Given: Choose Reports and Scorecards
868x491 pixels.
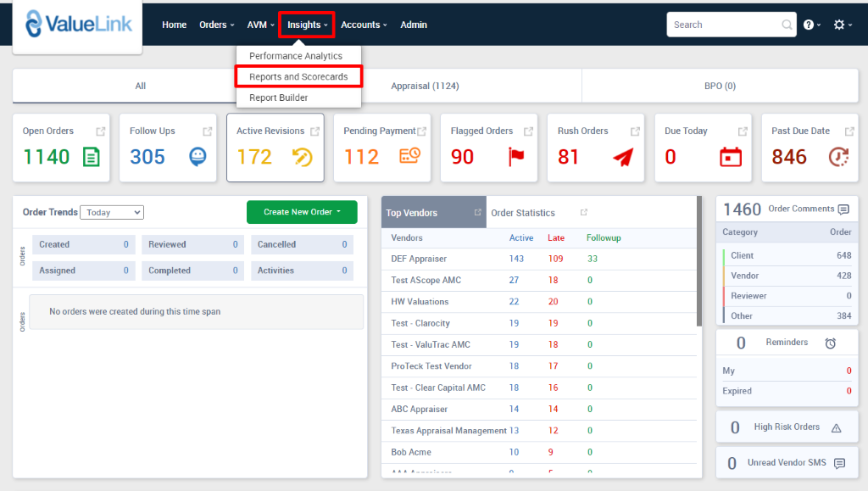Looking at the screenshot, I should tap(298, 76).
